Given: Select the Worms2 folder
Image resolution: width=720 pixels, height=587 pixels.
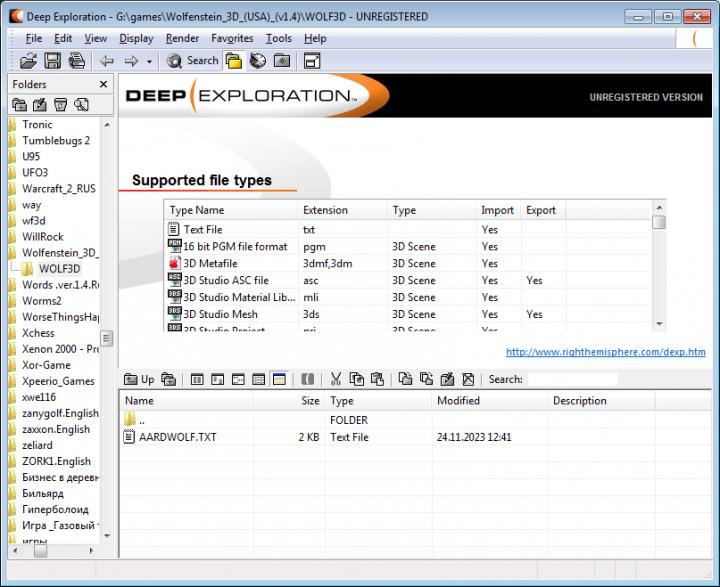Looking at the screenshot, I should click(42, 301).
